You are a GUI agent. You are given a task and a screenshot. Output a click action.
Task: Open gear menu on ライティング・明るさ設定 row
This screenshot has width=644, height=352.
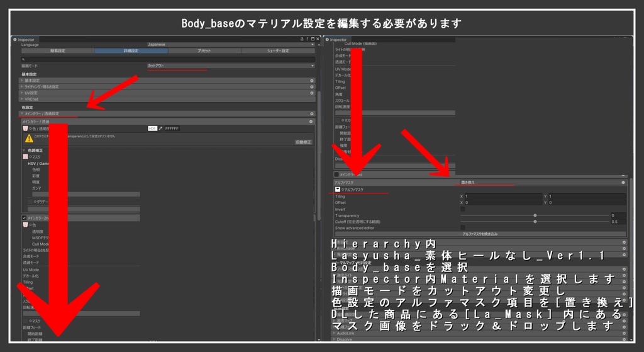(x=312, y=87)
